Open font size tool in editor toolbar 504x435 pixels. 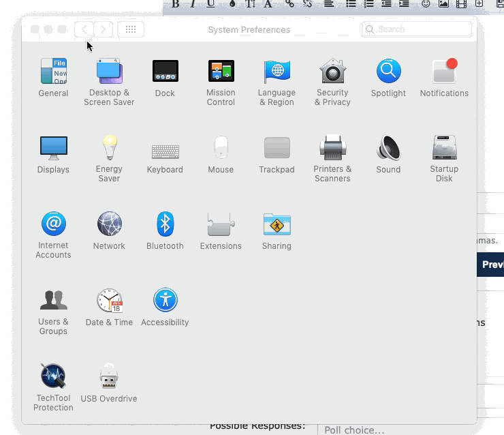click(250, 4)
